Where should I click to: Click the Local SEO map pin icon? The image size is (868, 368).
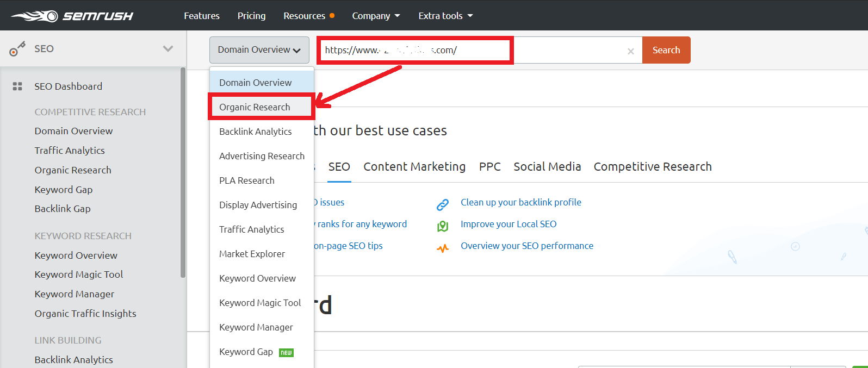(x=443, y=226)
